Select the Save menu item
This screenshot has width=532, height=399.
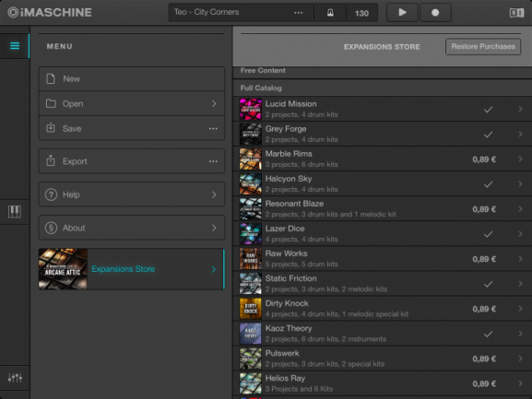pyautogui.click(x=132, y=128)
